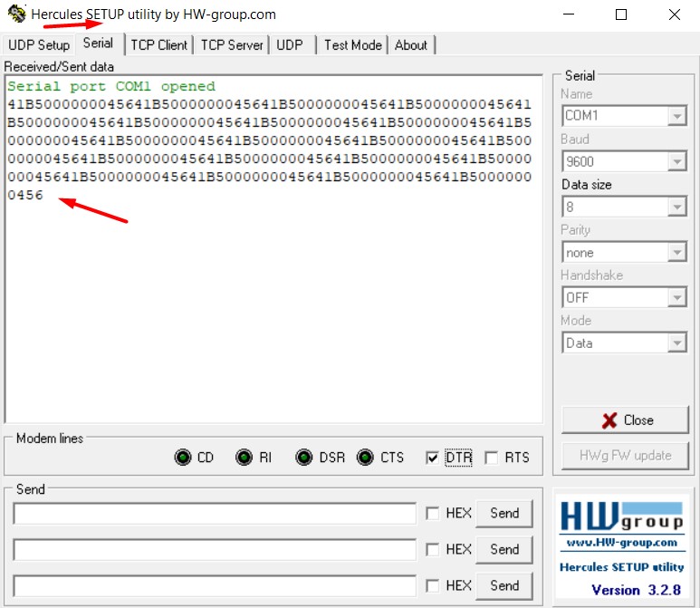700x608 pixels.
Task: Click the 'Serial port COM1 opened' message
Action: pos(111,86)
